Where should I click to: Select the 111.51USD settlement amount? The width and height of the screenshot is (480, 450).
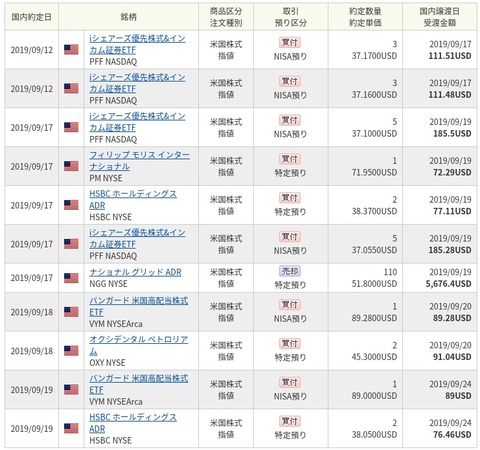450,56
